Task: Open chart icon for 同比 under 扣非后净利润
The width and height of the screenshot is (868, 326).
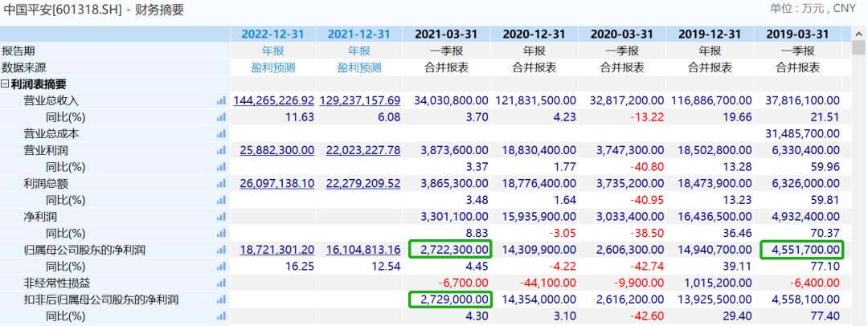Action: click(222, 316)
